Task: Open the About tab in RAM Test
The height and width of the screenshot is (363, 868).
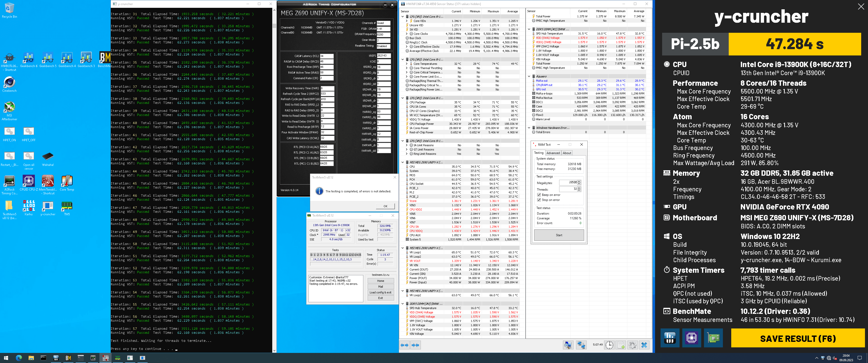Action: click(567, 153)
